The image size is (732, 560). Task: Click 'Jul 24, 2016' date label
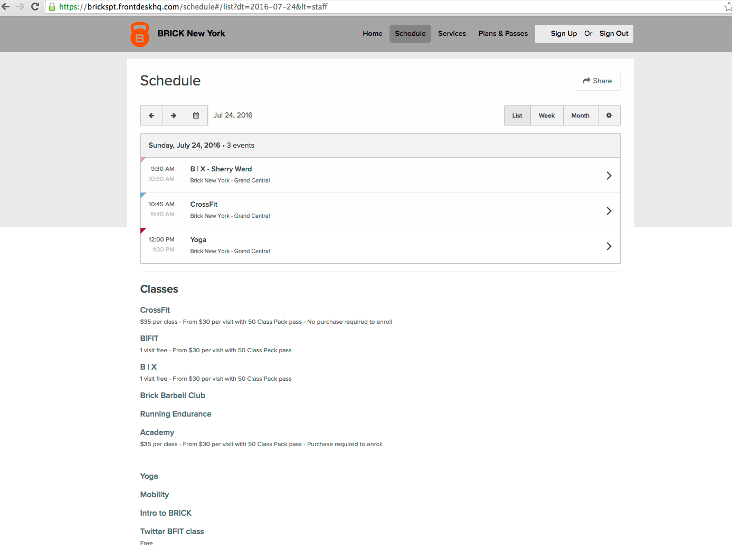point(233,115)
